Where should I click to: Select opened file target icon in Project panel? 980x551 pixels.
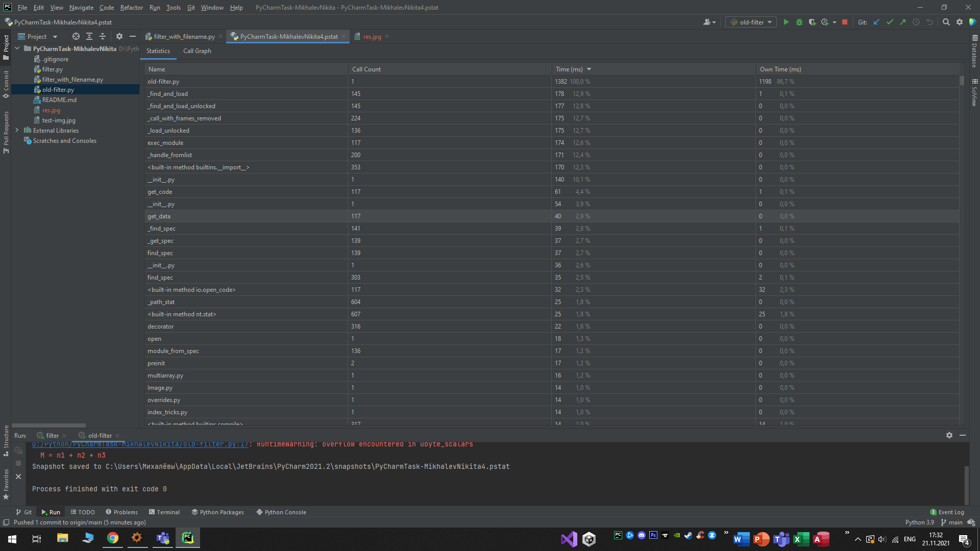[76, 36]
